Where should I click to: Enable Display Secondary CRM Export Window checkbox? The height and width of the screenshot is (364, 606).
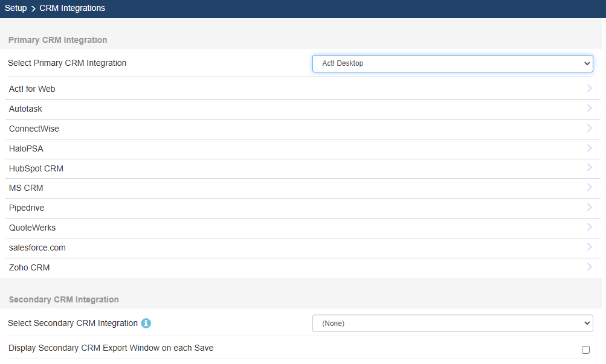[585, 350]
